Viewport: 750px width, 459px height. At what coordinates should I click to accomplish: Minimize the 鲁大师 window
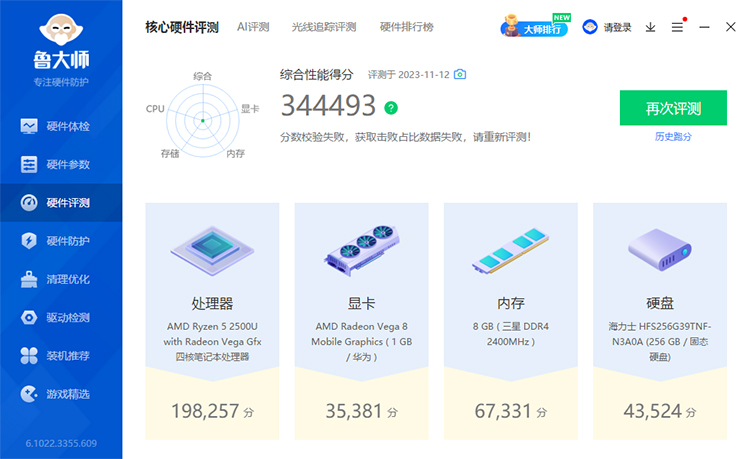click(x=704, y=27)
